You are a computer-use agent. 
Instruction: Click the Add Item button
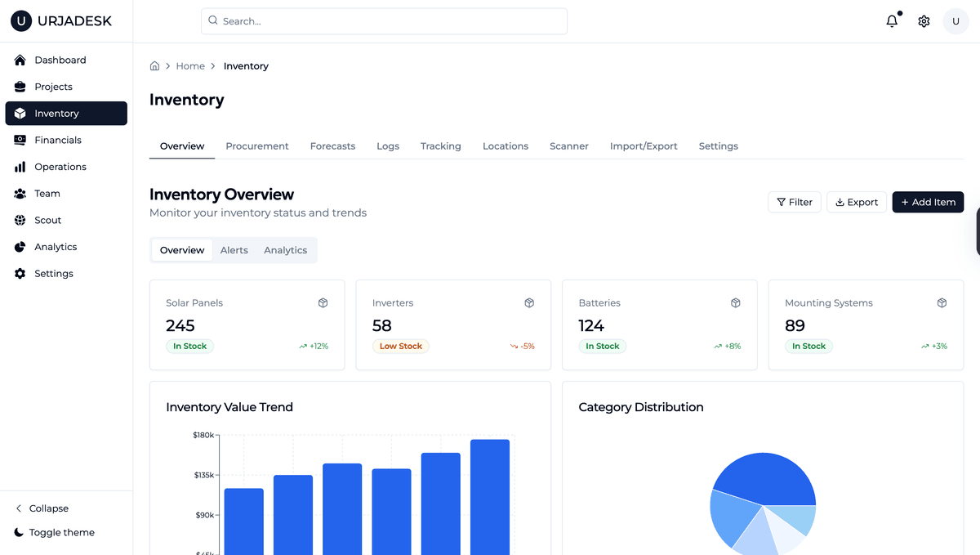[x=928, y=202]
